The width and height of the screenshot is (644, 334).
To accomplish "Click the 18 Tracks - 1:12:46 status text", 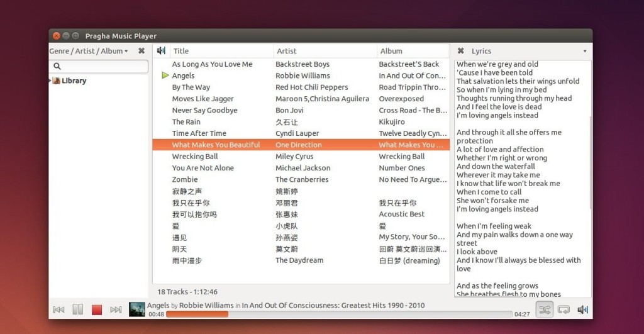I will click(187, 292).
